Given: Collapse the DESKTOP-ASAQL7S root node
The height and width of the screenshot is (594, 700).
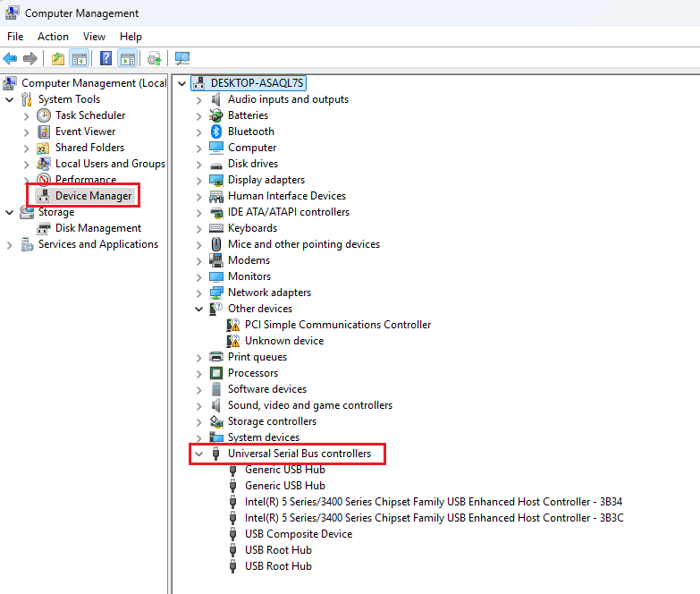Looking at the screenshot, I should coord(181,83).
